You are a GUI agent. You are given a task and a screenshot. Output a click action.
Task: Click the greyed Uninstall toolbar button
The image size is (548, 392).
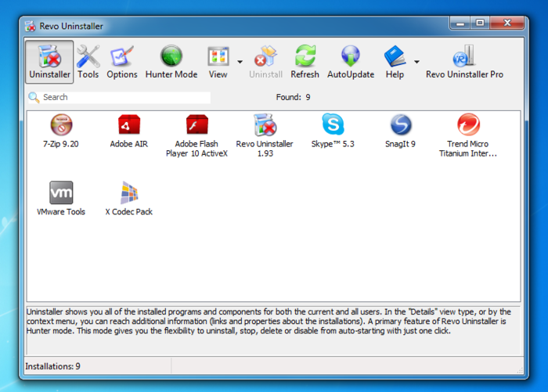[x=265, y=62]
